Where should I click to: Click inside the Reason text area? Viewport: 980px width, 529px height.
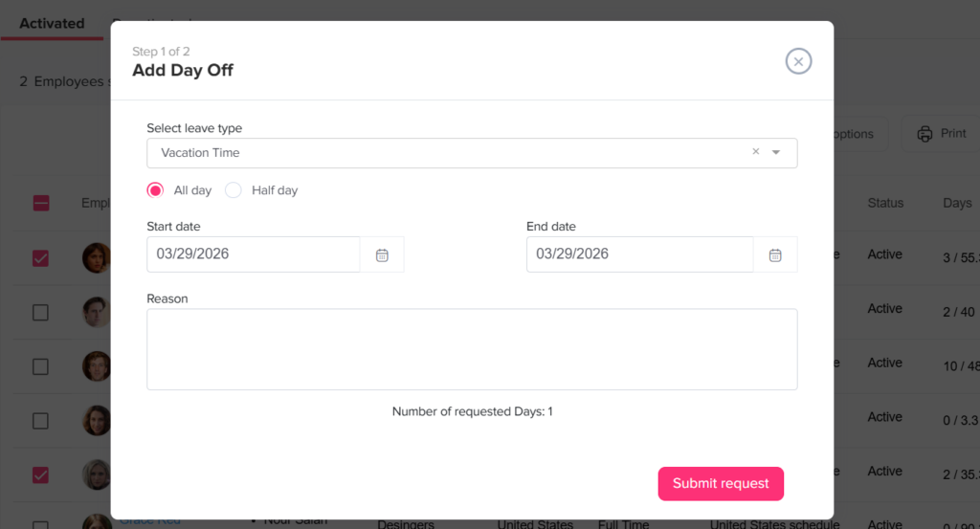[x=471, y=348]
